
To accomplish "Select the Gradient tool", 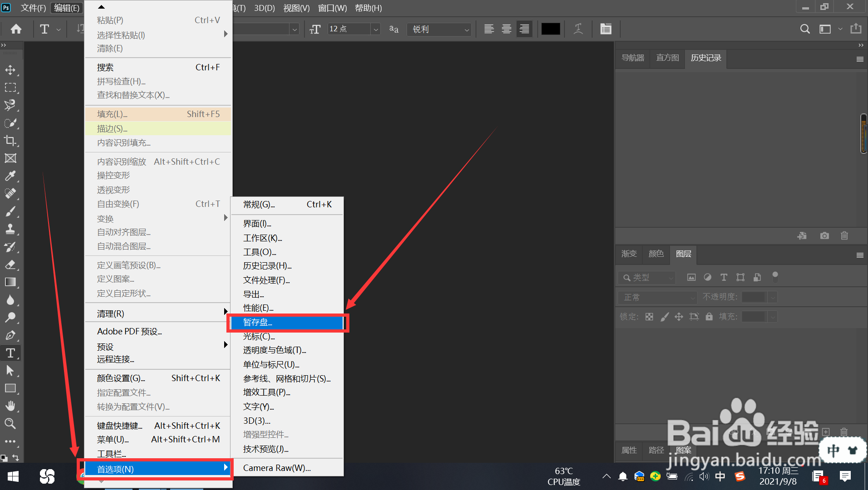I will 10,282.
